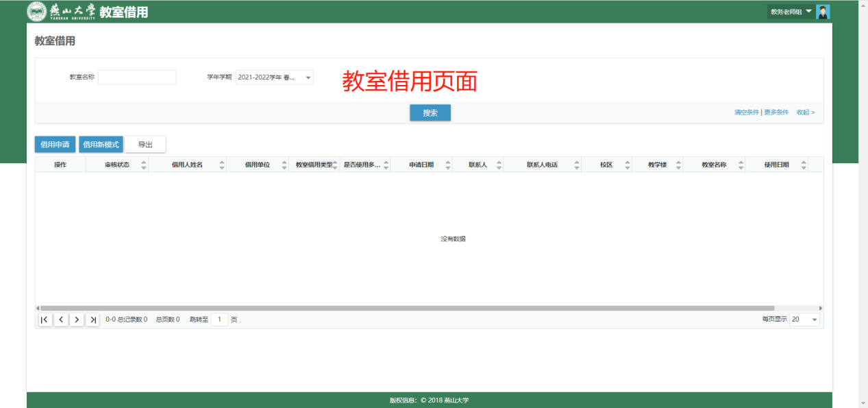Click the user avatar icon
Image resolution: width=868 pixels, height=408 pixels.
823,12
